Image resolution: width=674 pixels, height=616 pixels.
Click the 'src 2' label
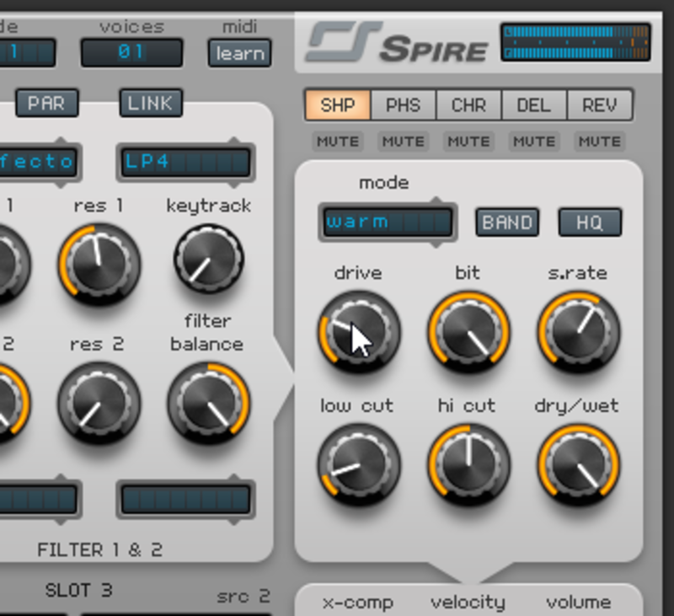[243, 597]
